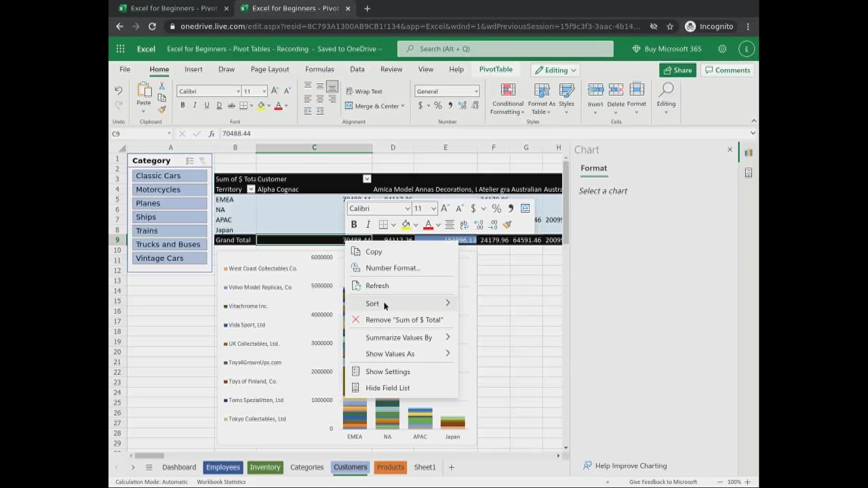Click the Share button

(x=677, y=70)
